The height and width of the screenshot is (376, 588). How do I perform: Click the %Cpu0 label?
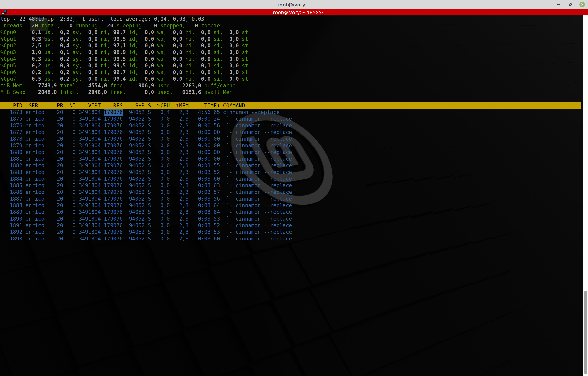tap(8, 32)
